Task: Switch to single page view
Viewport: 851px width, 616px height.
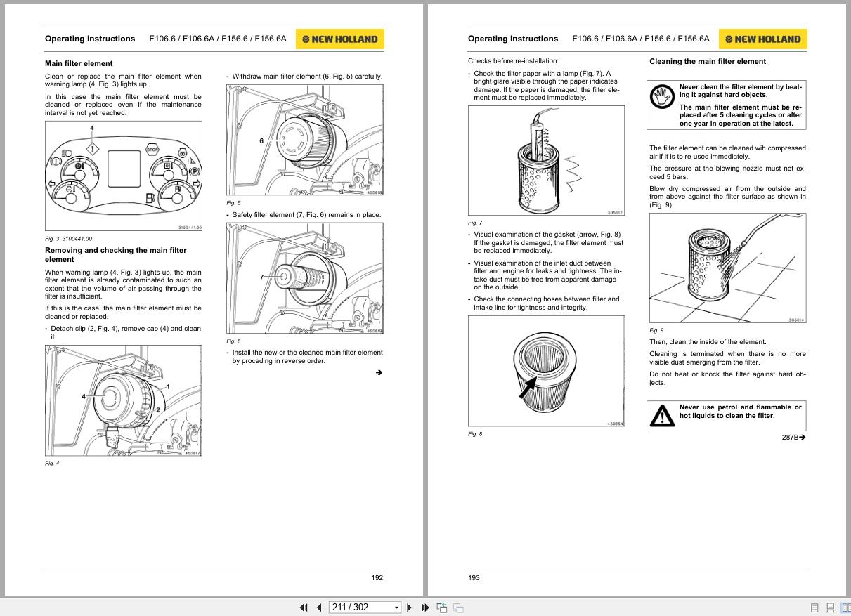Action: pyautogui.click(x=814, y=608)
